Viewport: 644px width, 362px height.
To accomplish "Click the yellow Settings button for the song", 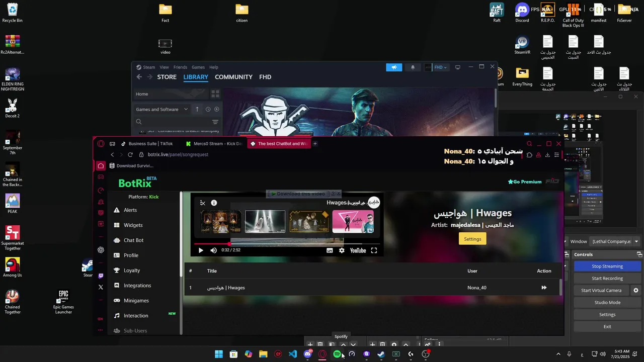I will pos(472,239).
